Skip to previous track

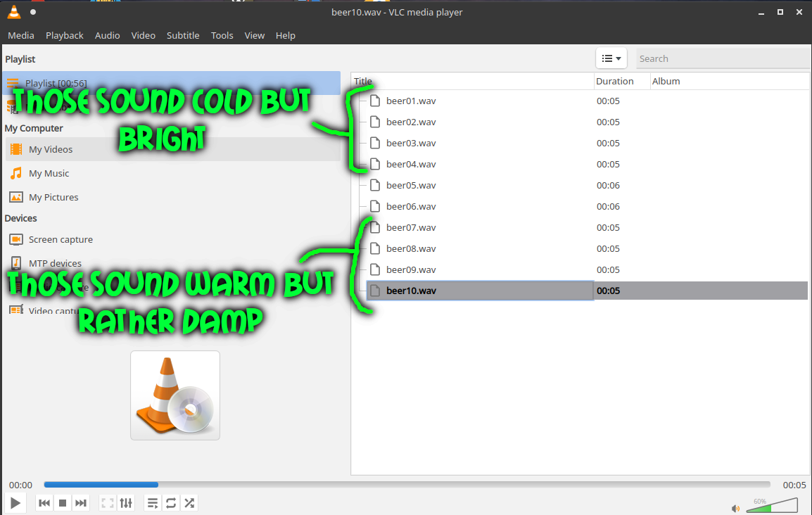point(44,502)
